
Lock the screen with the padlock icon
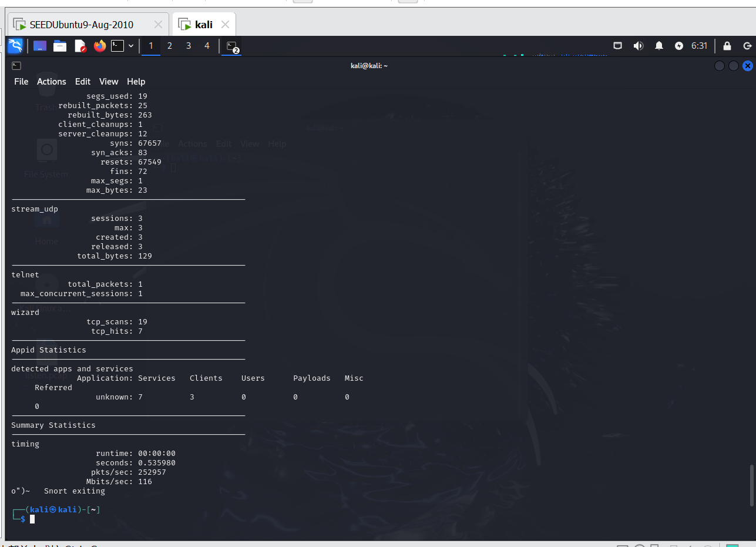click(727, 46)
